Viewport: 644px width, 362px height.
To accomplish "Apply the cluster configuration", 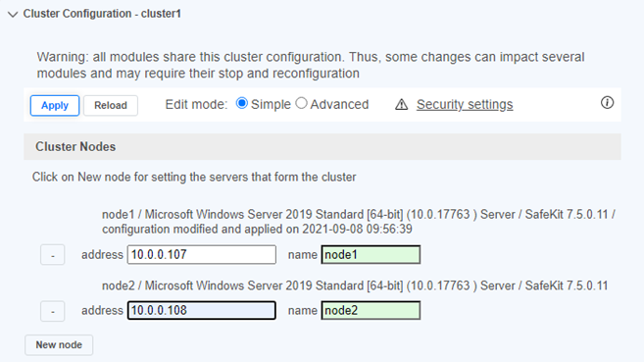I will tap(55, 106).
